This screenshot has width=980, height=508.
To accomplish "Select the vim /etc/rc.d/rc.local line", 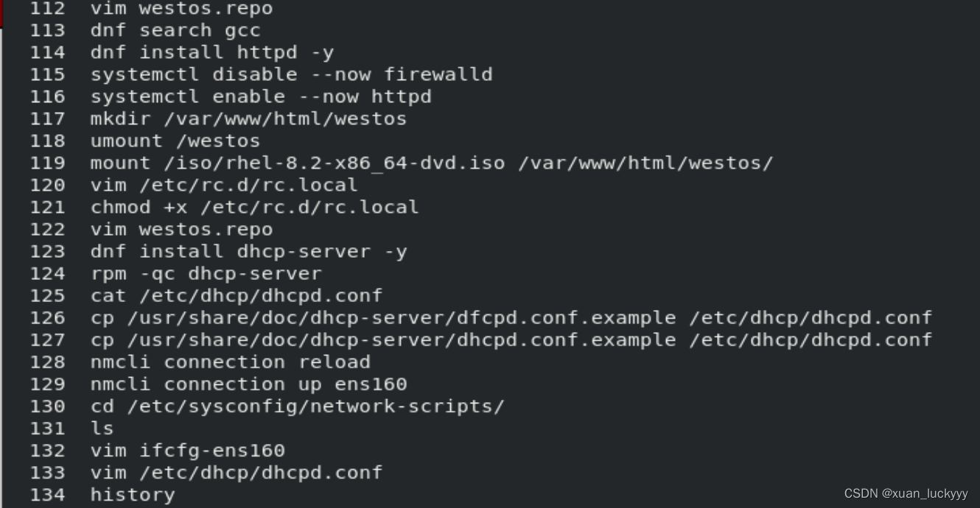I will tap(224, 186).
